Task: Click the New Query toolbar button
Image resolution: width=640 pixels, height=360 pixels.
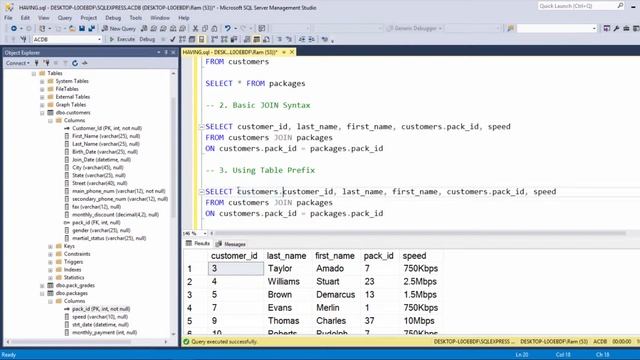Action: [x=119, y=28]
